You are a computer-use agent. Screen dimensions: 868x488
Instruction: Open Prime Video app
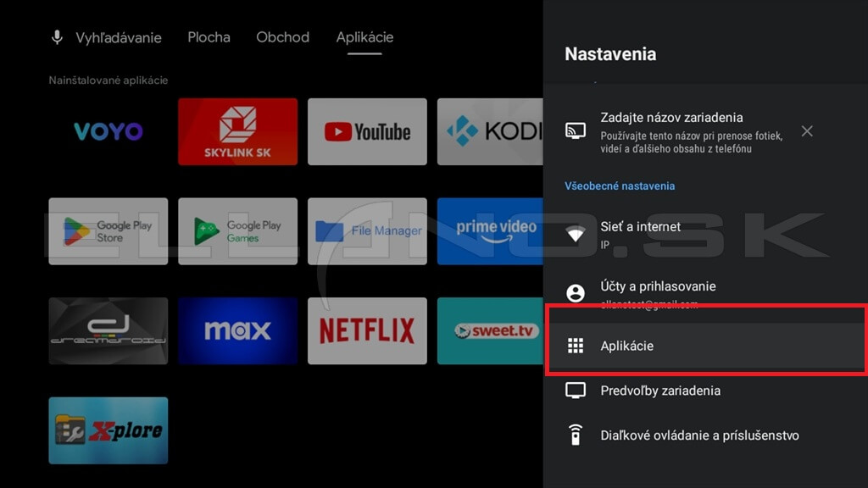tap(490, 231)
